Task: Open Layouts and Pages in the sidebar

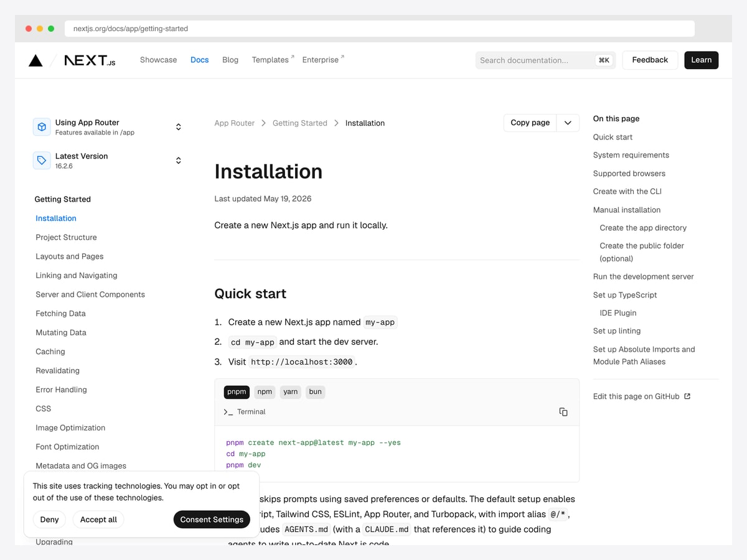Action: coord(70,256)
